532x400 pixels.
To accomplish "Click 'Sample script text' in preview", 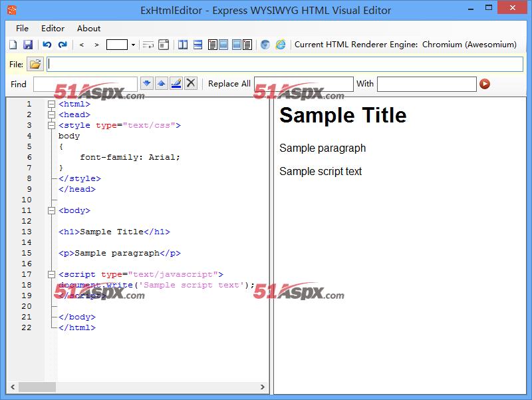I will pos(321,171).
